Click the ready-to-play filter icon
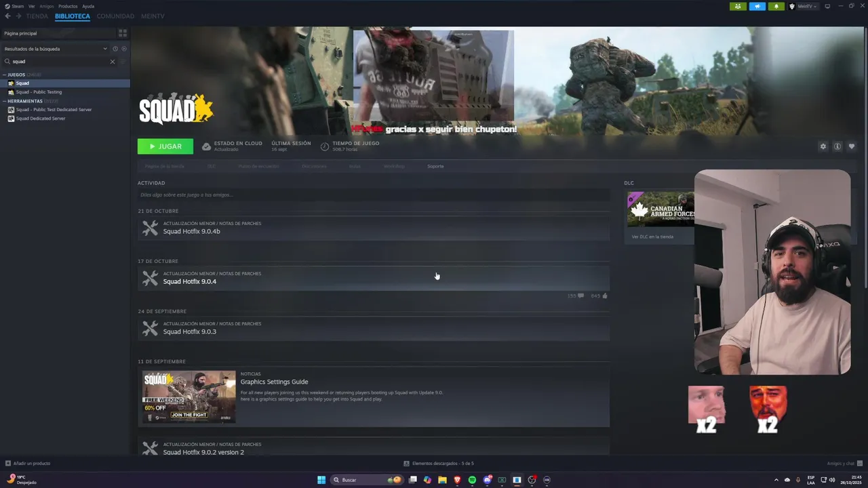The width and height of the screenshot is (868, 488). [124, 49]
